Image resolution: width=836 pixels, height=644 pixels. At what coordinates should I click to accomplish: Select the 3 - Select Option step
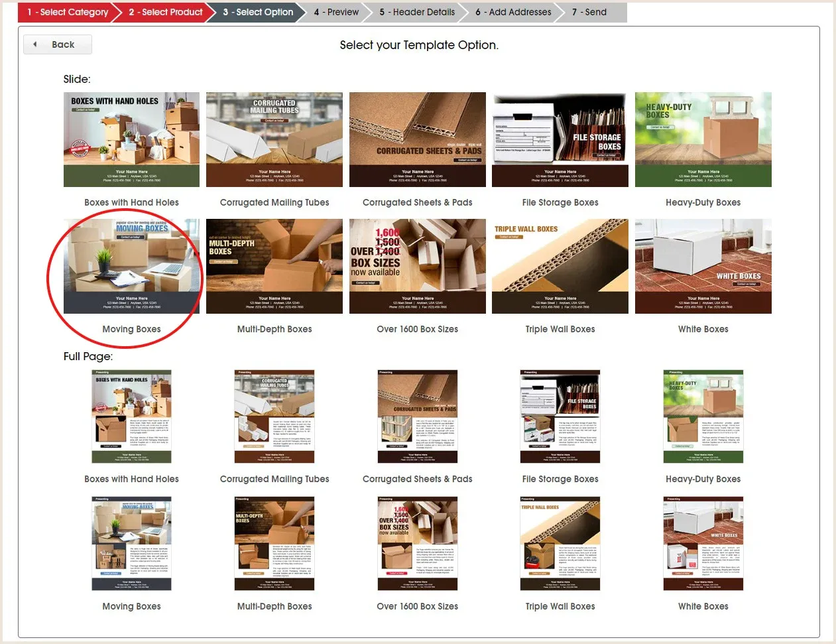[x=258, y=12]
